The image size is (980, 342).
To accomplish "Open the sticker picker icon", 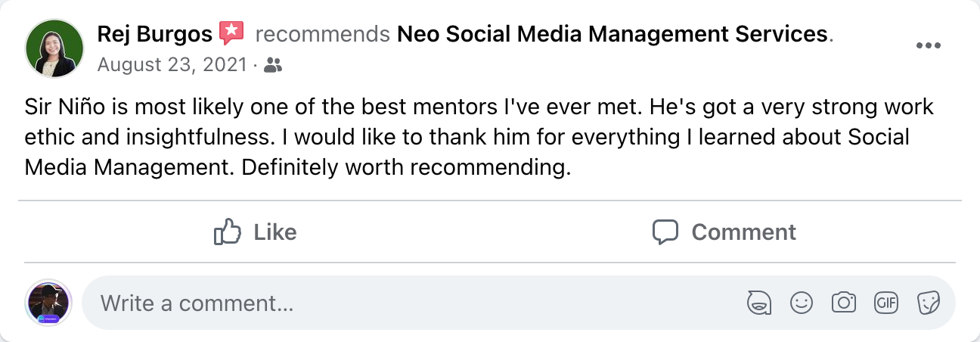I will (x=928, y=303).
